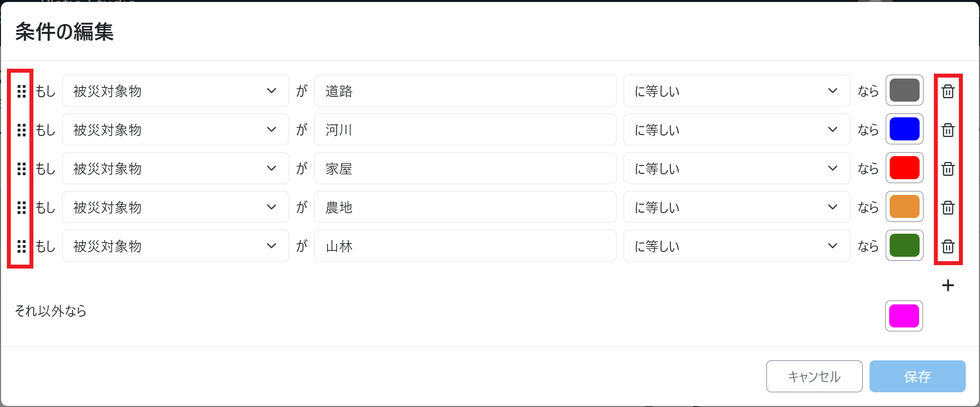Grab the drag handle of 道路 row
Viewport: 980px width, 407px height.
[x=21, y=91]
